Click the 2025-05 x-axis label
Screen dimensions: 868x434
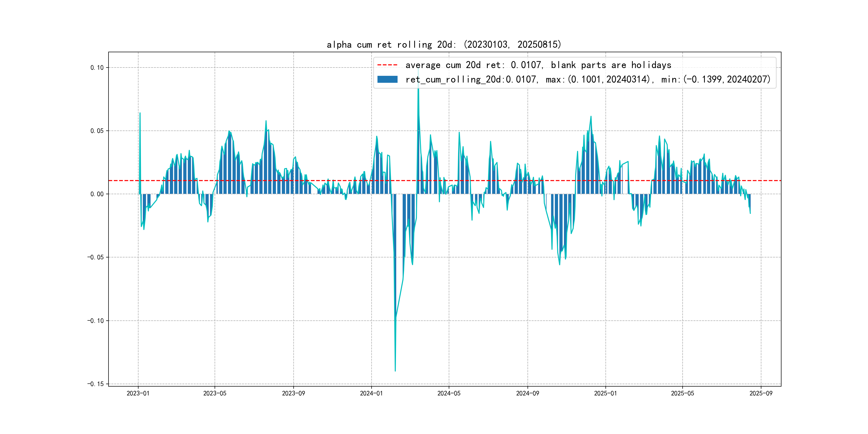[682, 393]
